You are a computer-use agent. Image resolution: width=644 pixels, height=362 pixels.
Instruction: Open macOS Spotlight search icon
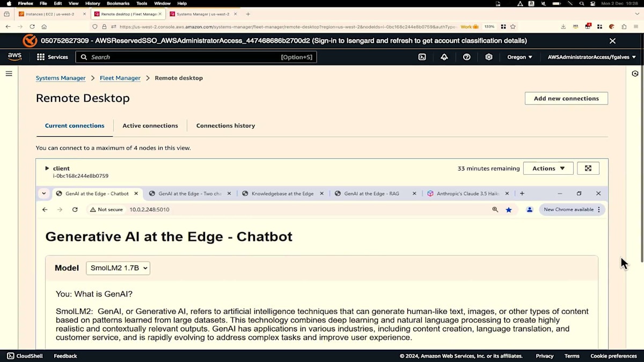click(x=582, y=3)
